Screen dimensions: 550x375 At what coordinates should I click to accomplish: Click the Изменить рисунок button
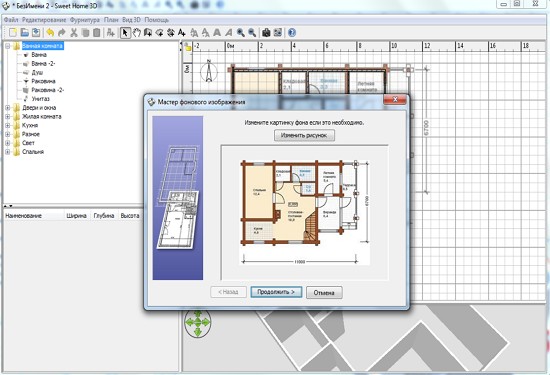coord(304,135)
